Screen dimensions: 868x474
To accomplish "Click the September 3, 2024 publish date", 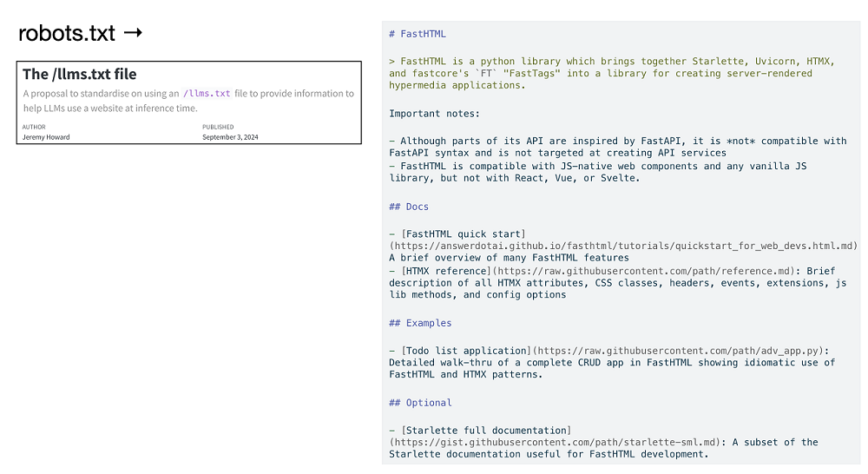I will 230,137.
